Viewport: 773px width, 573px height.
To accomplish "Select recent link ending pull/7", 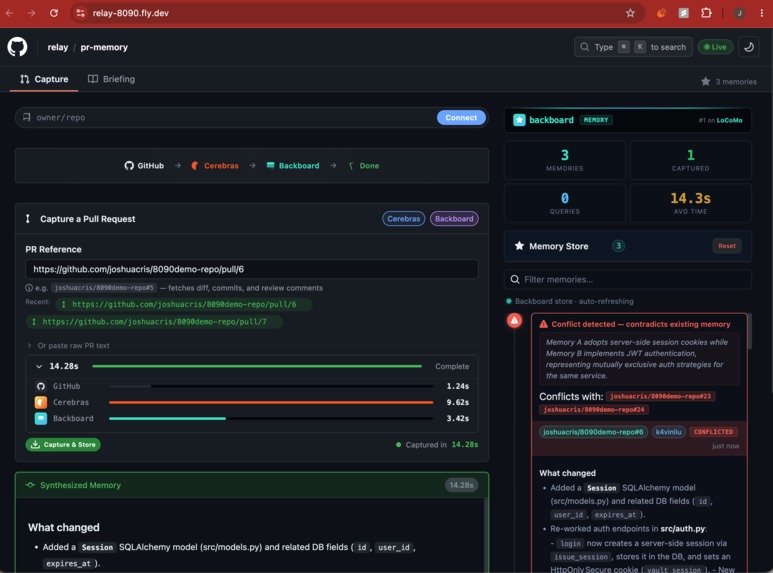I will (154, 322).
